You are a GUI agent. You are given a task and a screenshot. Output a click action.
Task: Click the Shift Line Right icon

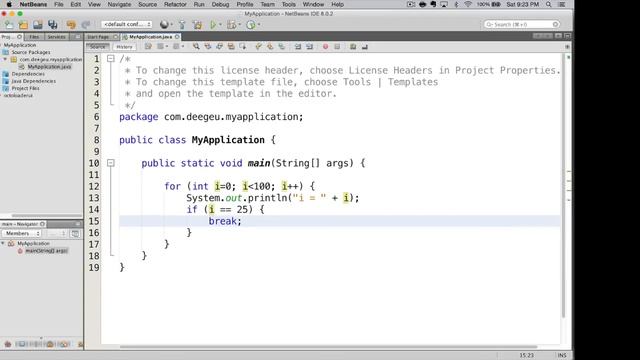point(309,47)
